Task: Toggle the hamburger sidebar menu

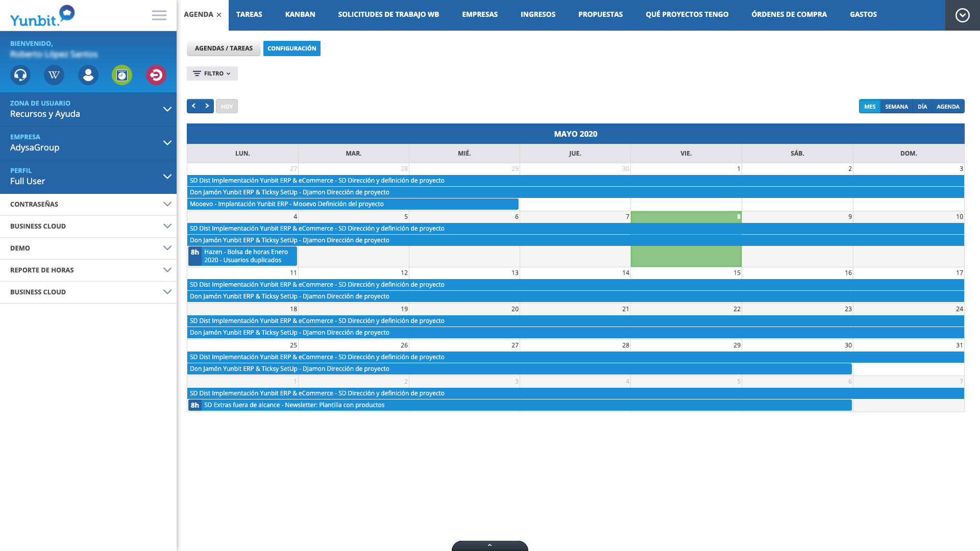Action: tap(159, 15)
